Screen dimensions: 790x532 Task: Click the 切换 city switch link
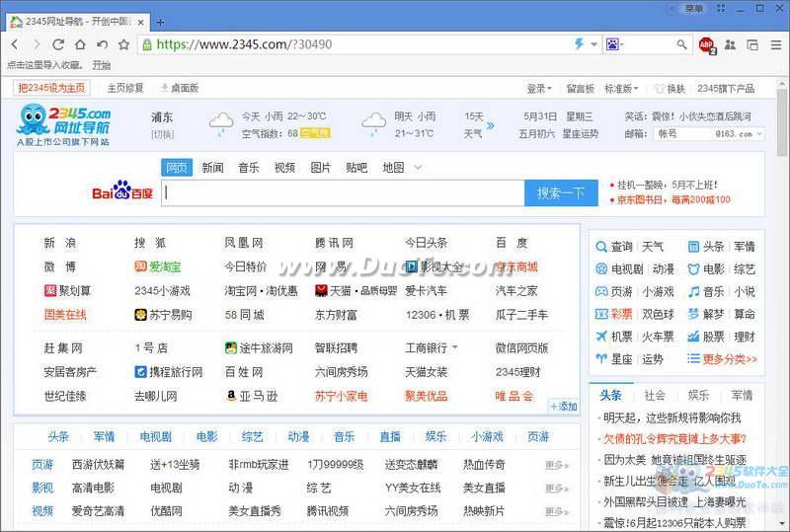click(162, 134)
